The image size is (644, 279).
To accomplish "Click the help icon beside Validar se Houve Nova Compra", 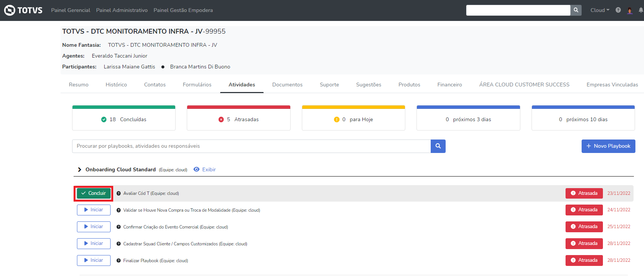I will 118,210.
